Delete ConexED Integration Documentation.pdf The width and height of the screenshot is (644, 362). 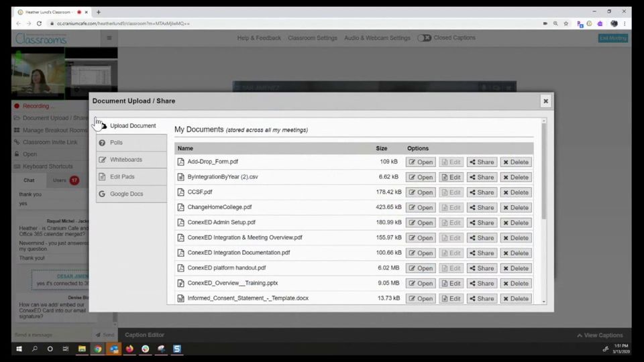[516, 253]
